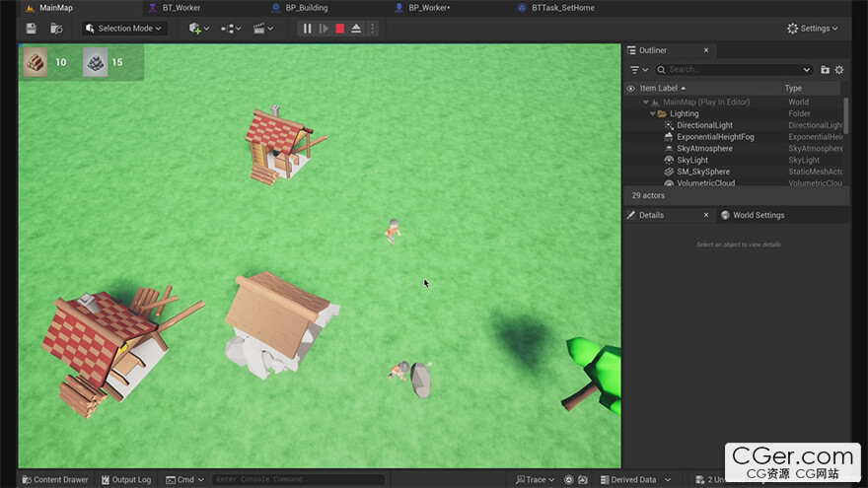Click the Outliner new folder icon
Image resolution: width=868 pixels, height=488 pixels.
click(825, 70)
